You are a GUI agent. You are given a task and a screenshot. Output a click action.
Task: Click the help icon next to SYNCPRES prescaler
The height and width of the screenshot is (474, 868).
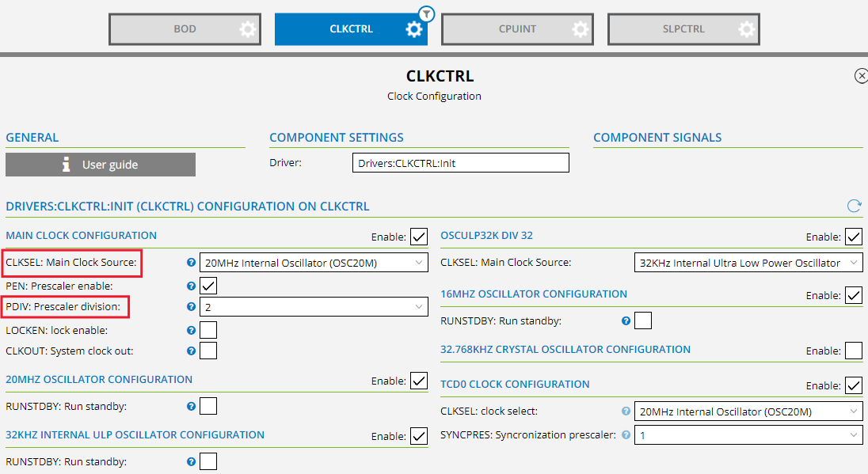[625, 434]
